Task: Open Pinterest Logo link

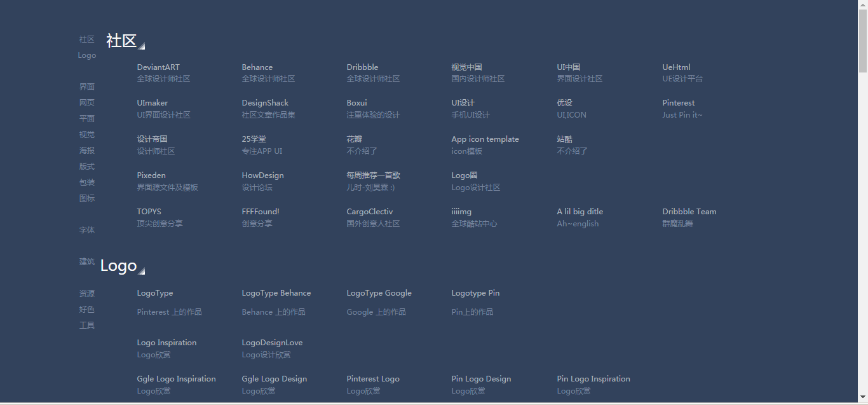Action: [x=373, y=379]
